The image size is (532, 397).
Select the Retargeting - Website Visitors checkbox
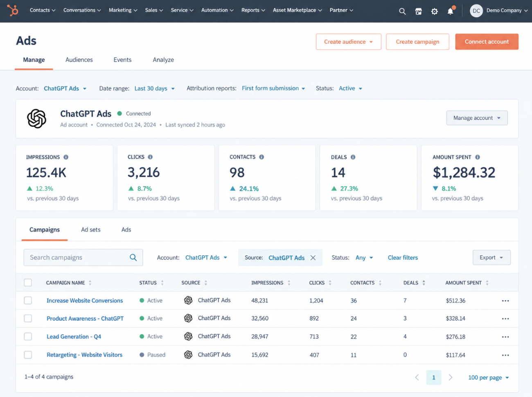[28, 355]
